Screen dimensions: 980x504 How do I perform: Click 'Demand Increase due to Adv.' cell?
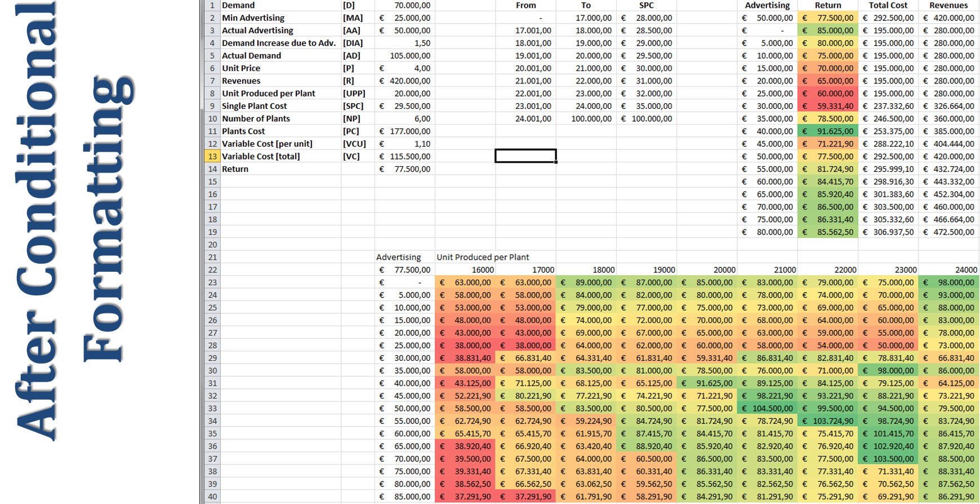[x=280, y=43]
